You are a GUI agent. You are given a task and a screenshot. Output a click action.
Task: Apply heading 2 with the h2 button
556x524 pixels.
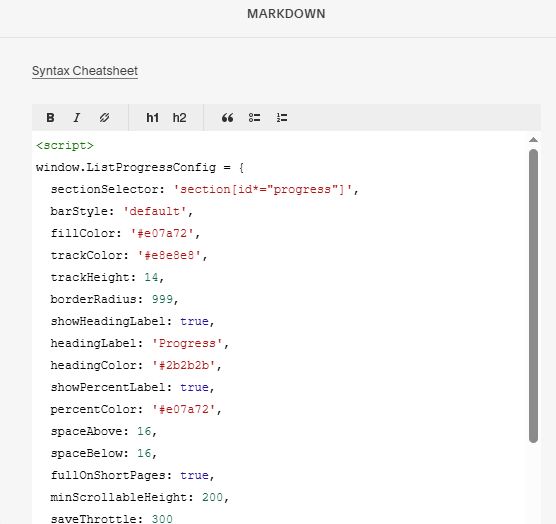click(x=179, y=118)
